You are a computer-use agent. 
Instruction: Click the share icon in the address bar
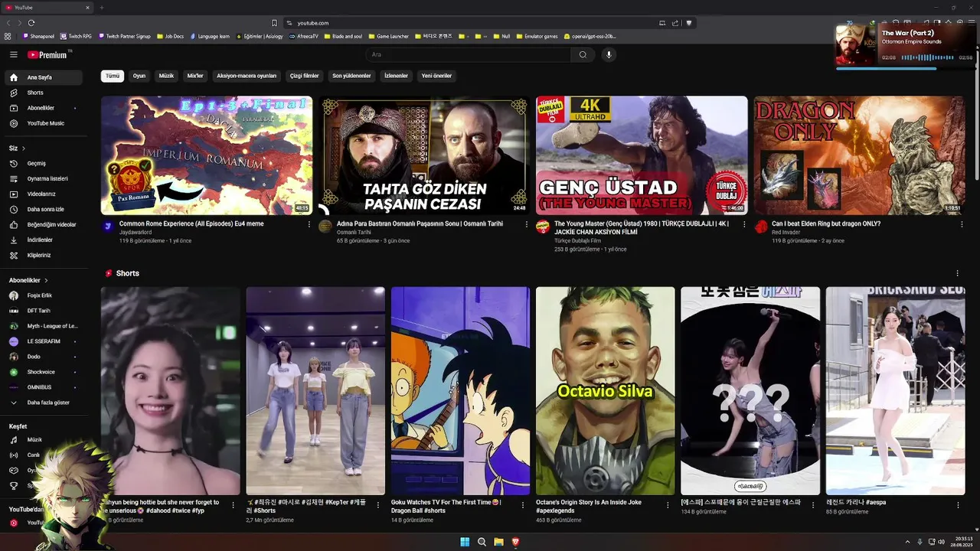point(675,23)
